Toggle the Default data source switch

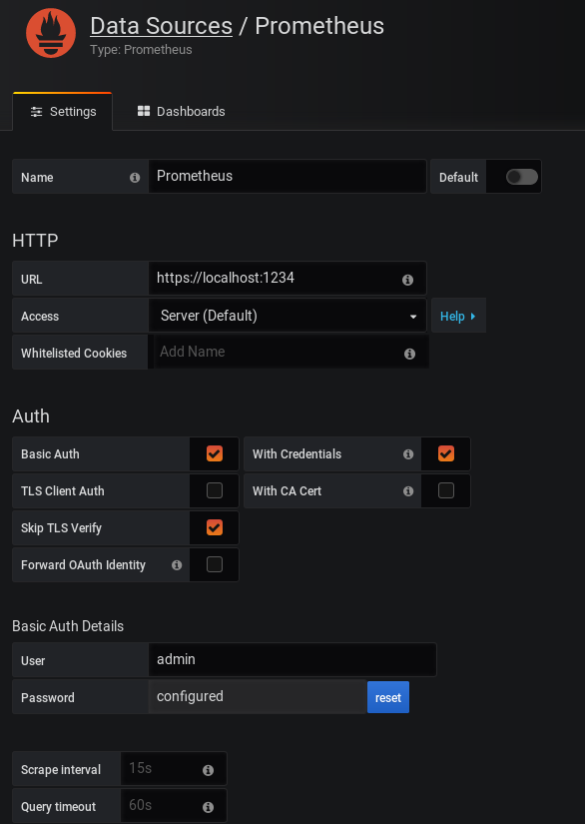[x=521, y=177]
